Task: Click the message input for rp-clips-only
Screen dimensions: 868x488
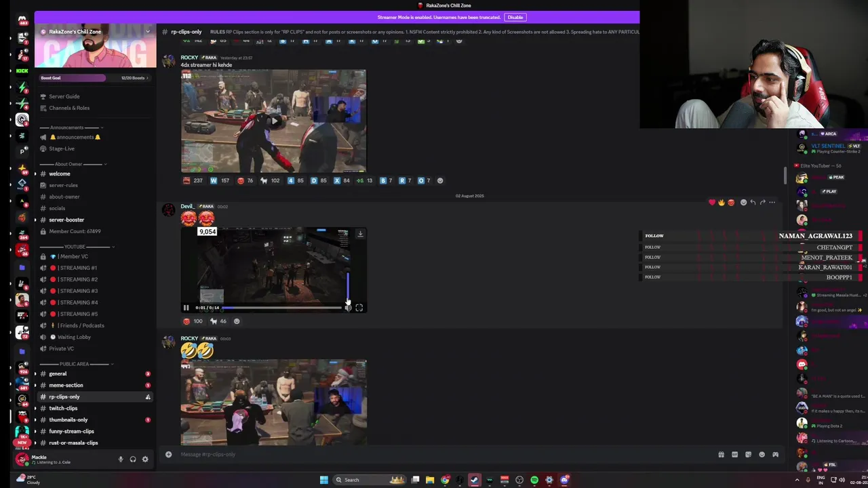Action: pyautogui.click(x=441, y=454)
